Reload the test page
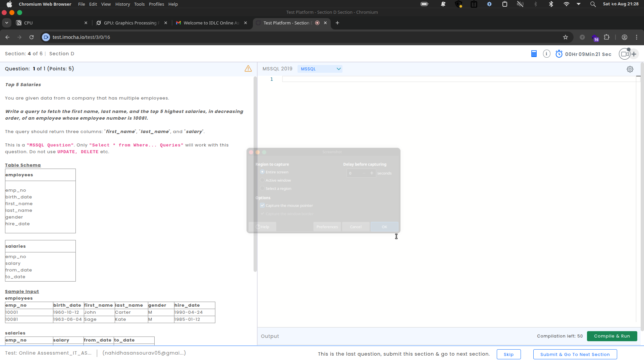 click(x=32, y=37)
